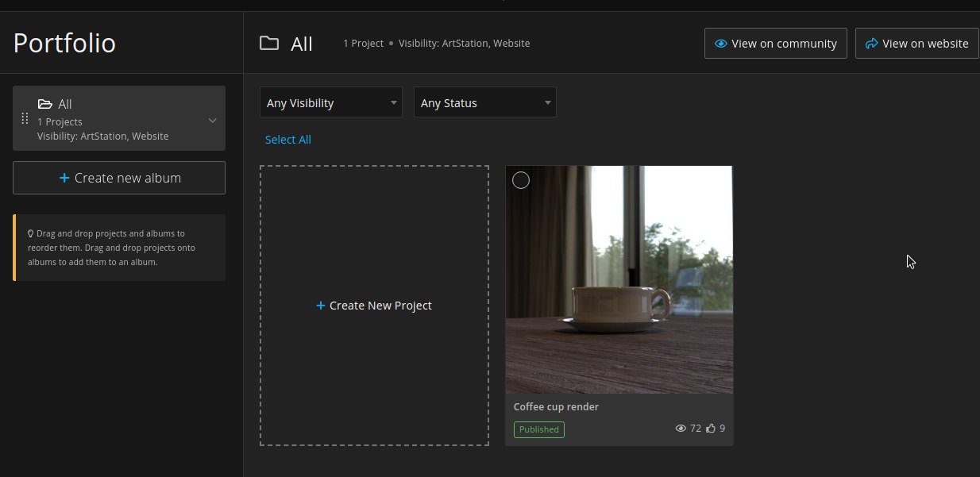Click the plus icon next to Create New Project

point(321,306)
